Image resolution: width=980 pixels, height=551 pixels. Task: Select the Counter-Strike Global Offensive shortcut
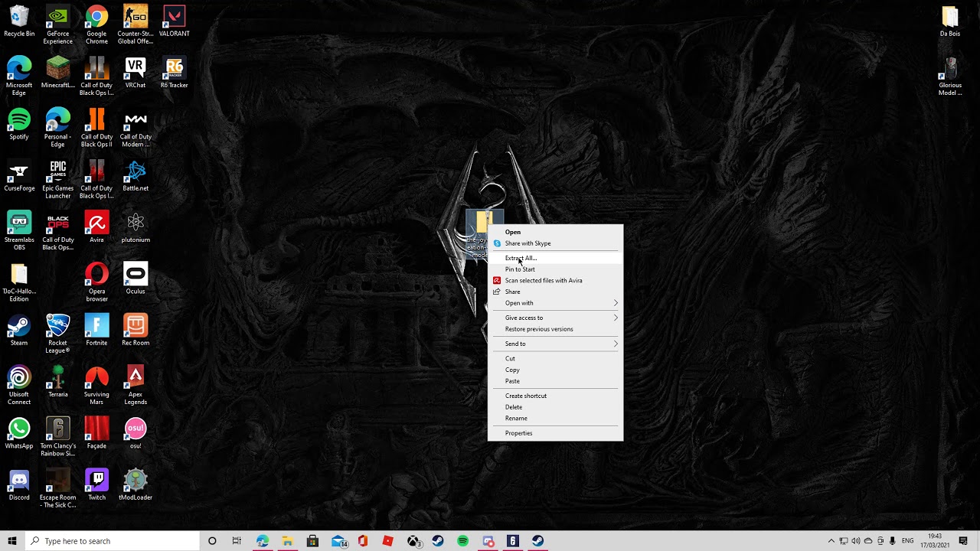point(136,25)
